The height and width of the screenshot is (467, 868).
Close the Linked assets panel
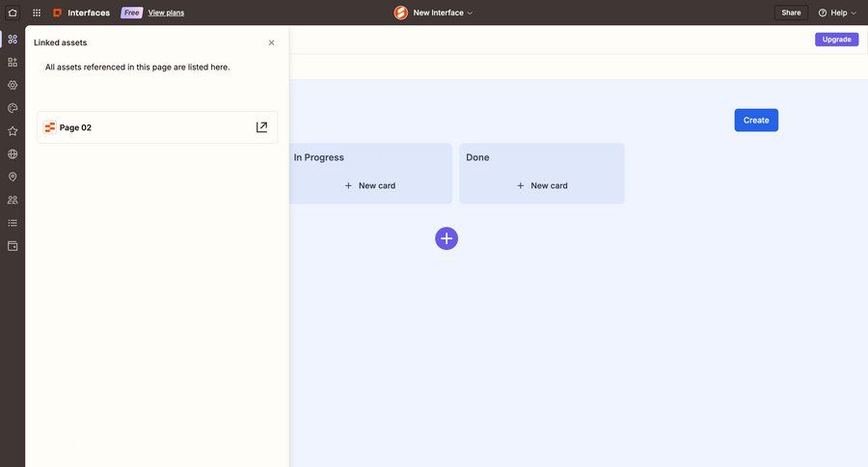(271, 42)
